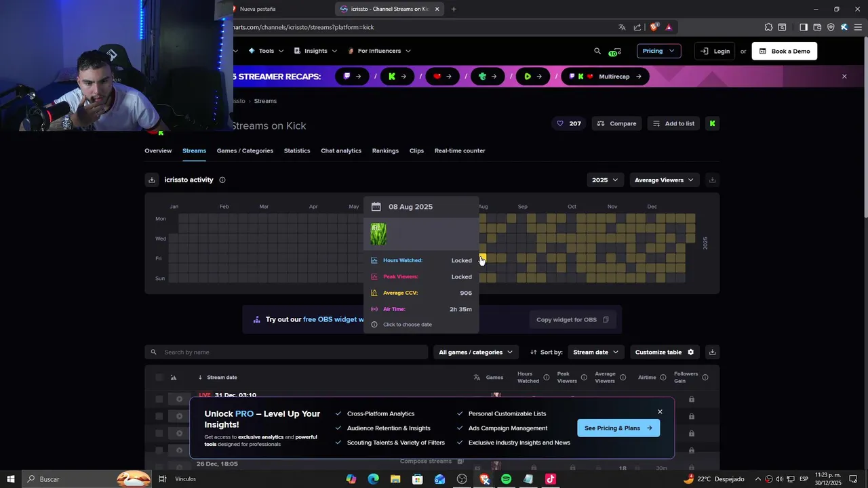This screenshot has width=868, height=488.
Task: Select all streams with header checkbox
Action: (x=159, y=378)
